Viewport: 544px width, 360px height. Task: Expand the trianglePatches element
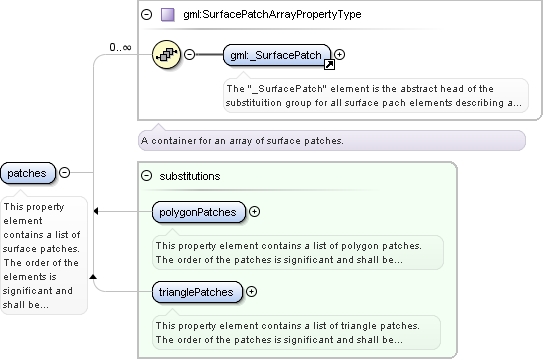(x=252, y=292)
